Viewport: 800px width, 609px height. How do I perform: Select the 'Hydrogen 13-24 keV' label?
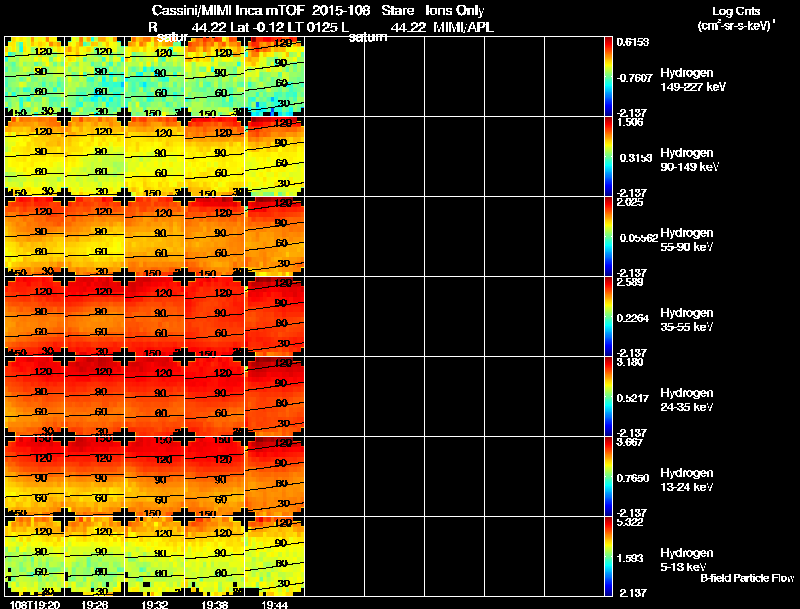coord(687,480)
